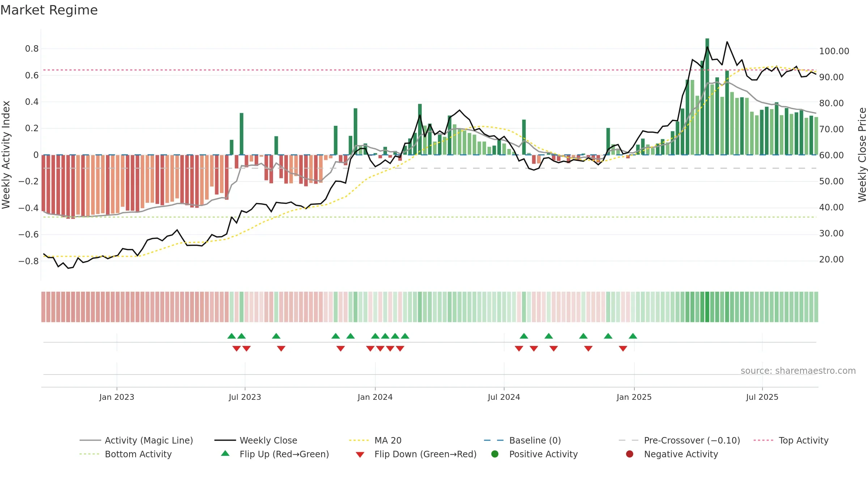
Task: Toggle the Top Activity legend entry
Action: pos(791,440)
